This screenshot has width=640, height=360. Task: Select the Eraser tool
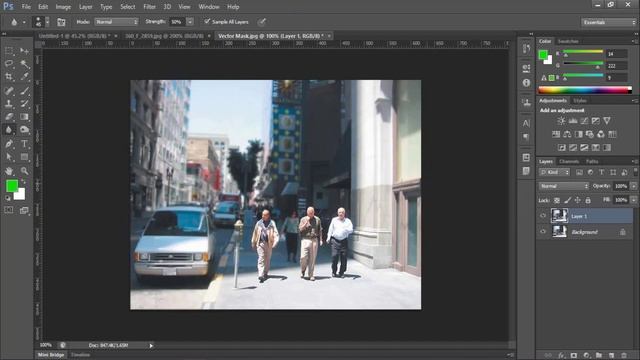click(9, 117)
